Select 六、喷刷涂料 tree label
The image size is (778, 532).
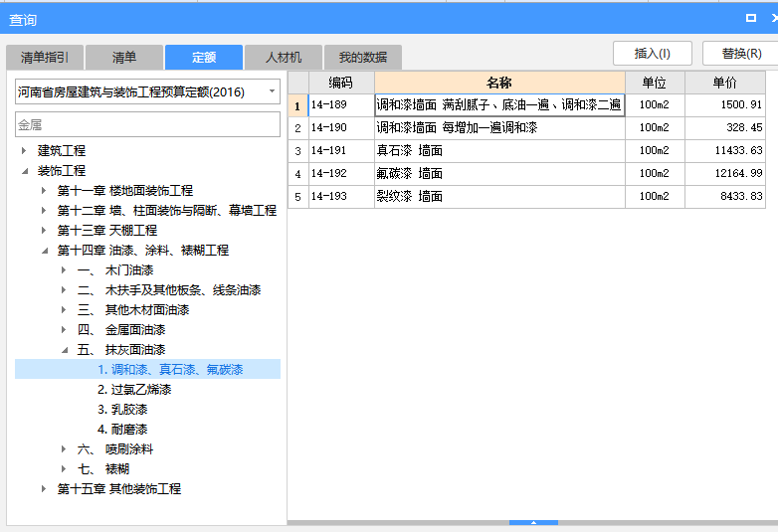115,449
